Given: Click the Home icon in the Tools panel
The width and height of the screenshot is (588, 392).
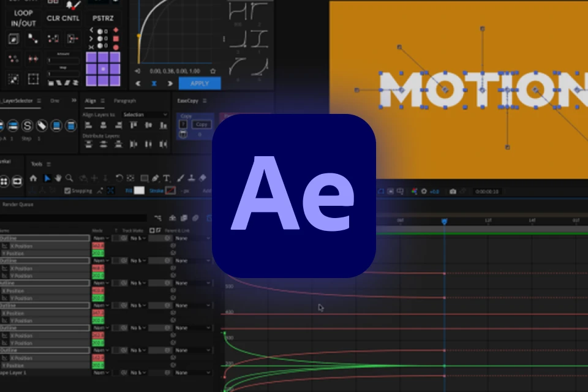Looking at the screenshot, I should (x=33, y=178).
